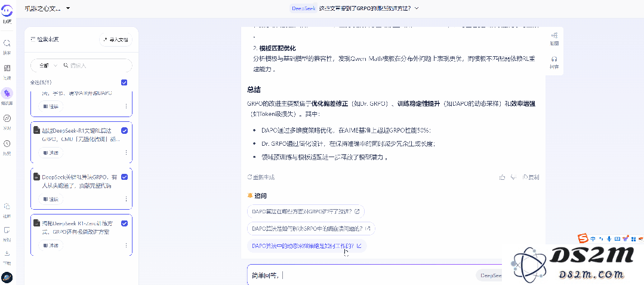Click the microphone icon in the IME toolbar
The height and width of the screenshot is (285, 644).
coord(609,238)
